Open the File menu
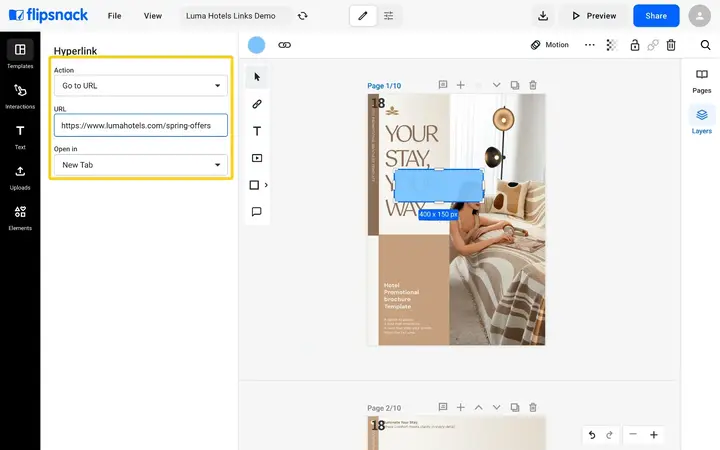The width and height of the screenshot is (720, 450). coord(114,16)
